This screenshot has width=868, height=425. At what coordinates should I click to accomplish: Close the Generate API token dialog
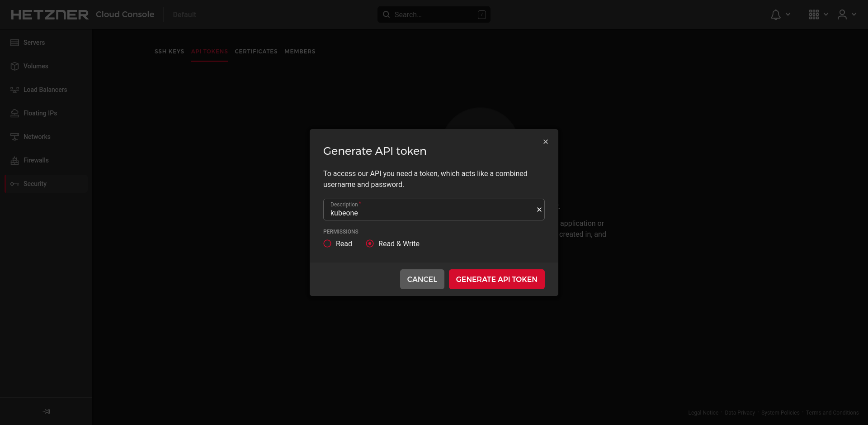click(546, 142)
